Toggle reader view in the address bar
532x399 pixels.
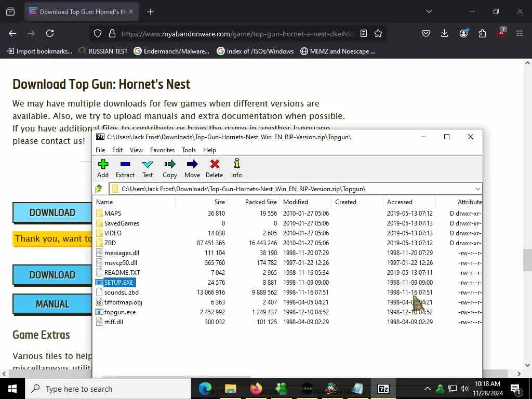point(363,33)
